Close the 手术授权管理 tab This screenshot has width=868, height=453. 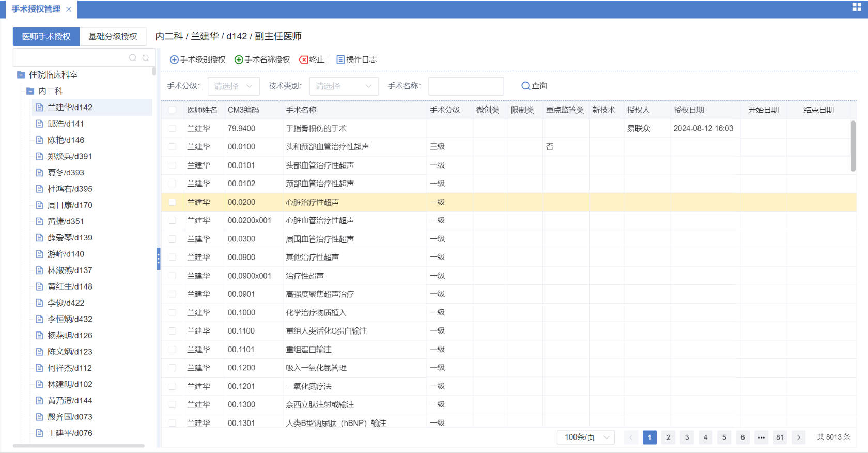(x=69, y=9)
